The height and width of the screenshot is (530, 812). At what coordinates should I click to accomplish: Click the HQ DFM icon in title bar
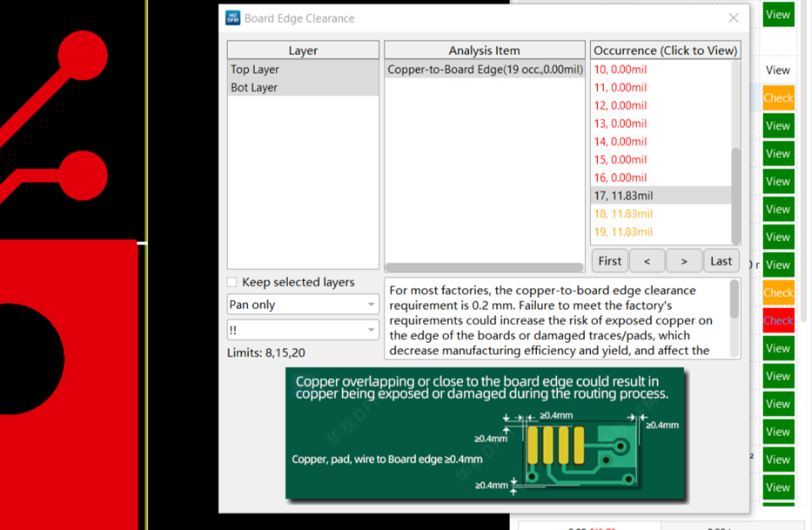click(232, 18)
